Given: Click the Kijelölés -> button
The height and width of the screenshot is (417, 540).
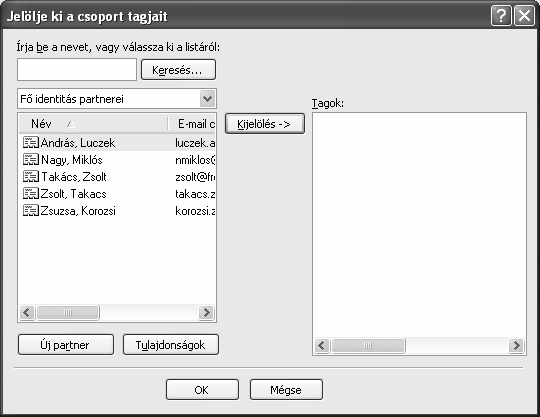Looking at the screenshot, I should coord(265,124).
